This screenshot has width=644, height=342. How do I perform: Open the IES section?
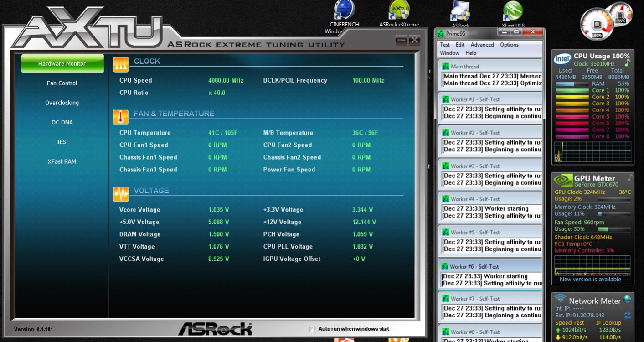coord(62,142)
